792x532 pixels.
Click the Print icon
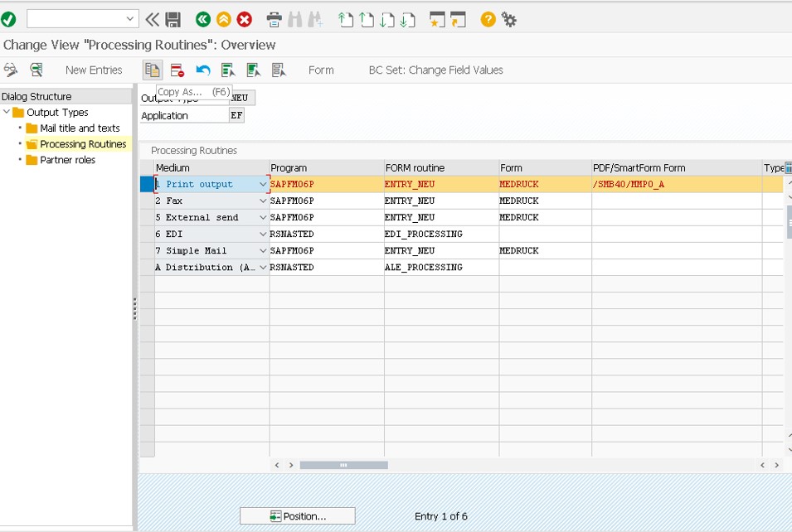274,20
